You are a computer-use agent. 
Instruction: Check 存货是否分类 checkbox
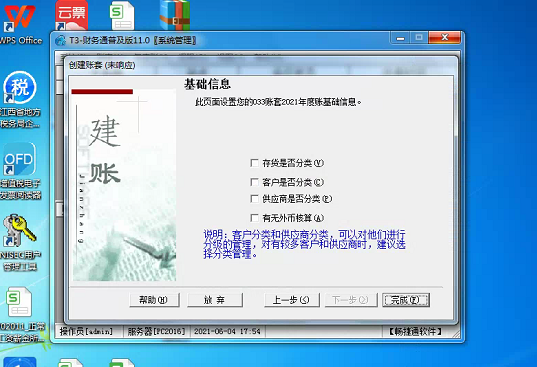(x=254, y=163)
